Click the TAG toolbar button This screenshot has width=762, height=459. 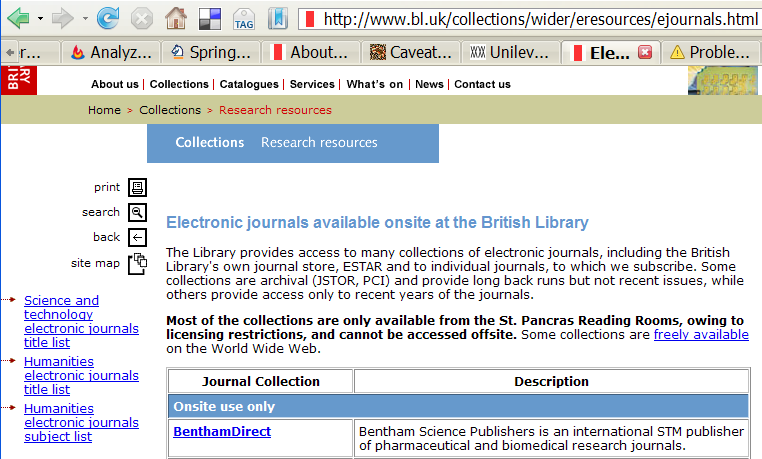243,18
